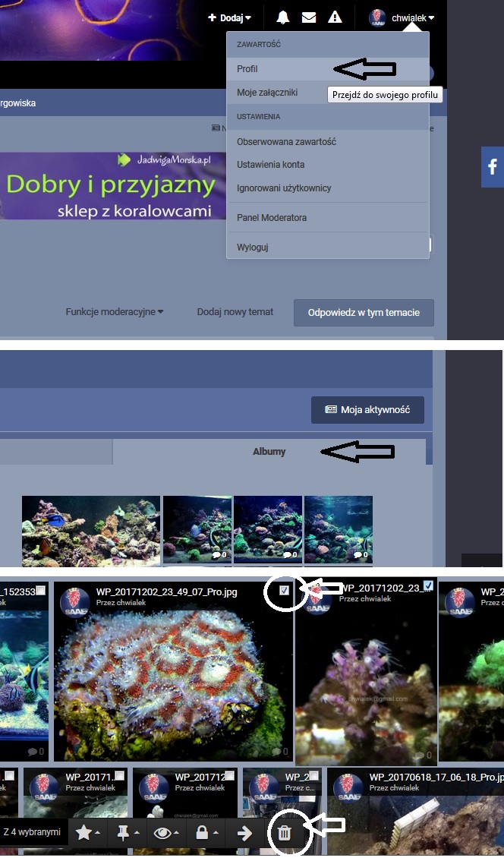Expand the Dodaj dropdown
The height and width of the screenshot is (858, 504).
pyautogui.click(x=229, y=17)
